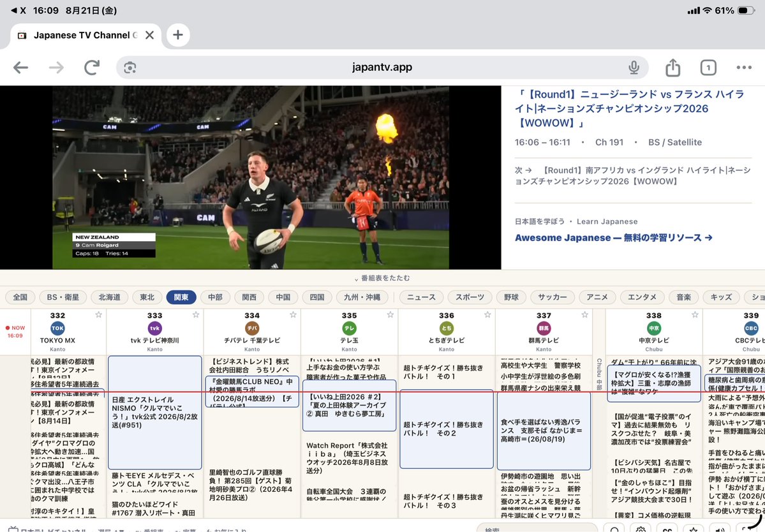Open the Awesome Japanese 無料の学習リソース link

click(613, 238)
